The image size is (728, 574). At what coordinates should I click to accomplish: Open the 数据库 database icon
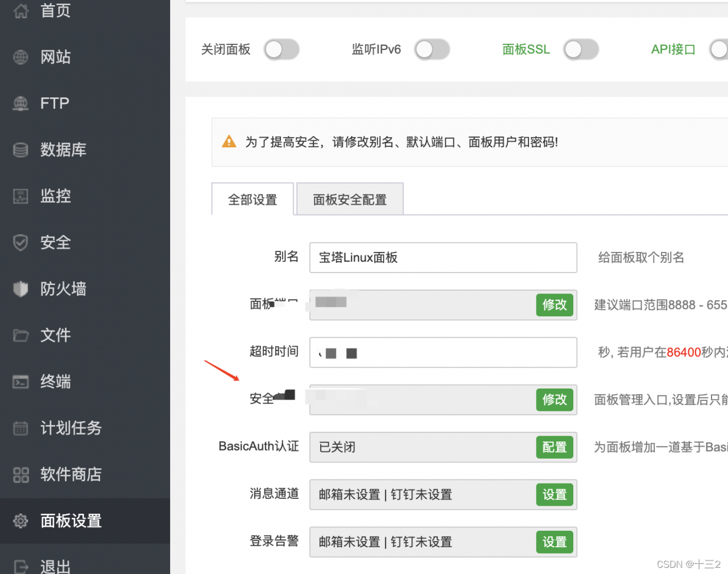20,150
